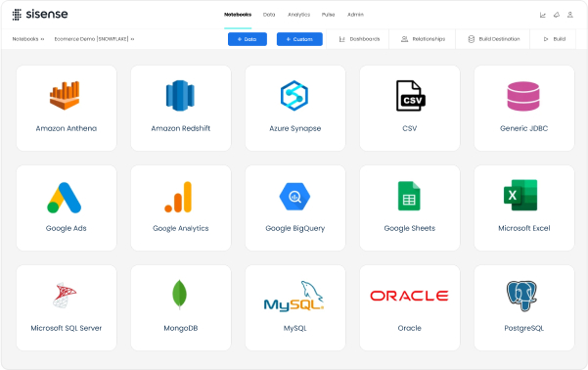Select the Oracle connector card

pyautogui.click(x=410, y=308)
